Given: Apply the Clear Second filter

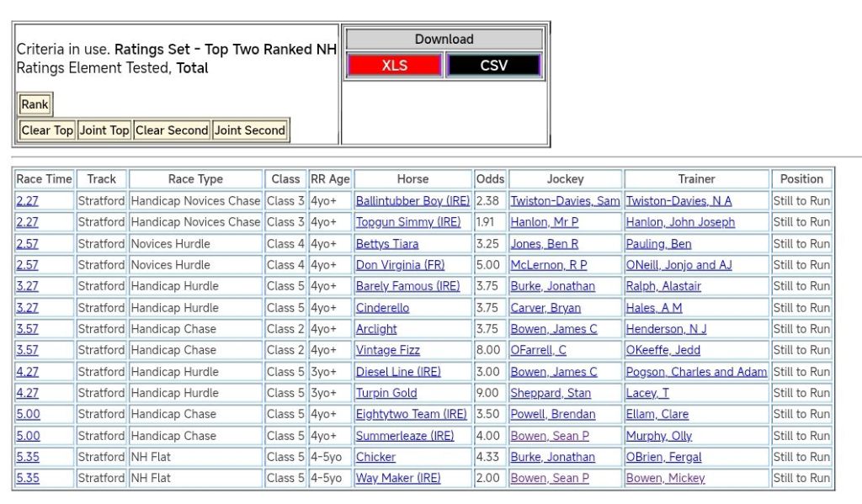Looking at the screenshot, I should [x=172, y=130].
